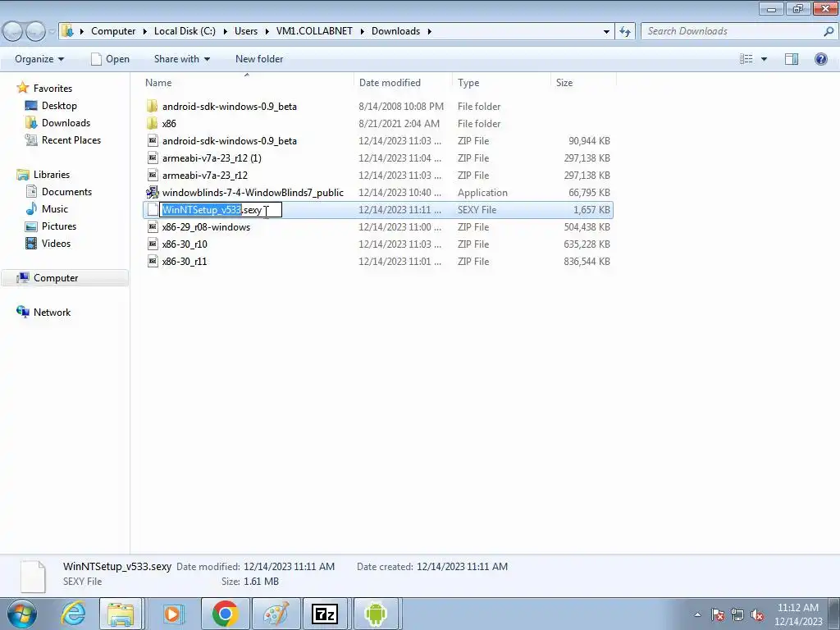Select the x86 folder icon
The image size is (840, 630).
(152, 123)
